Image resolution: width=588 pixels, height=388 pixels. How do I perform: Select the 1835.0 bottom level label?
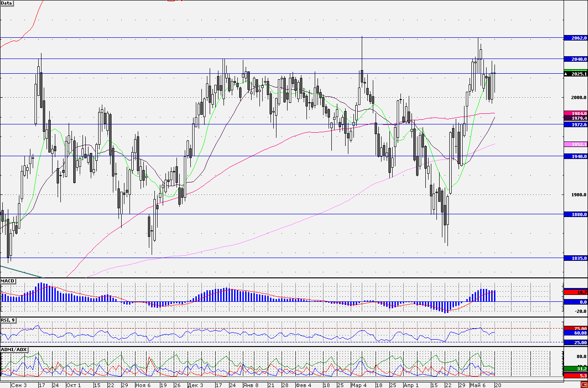pos(576,258)
